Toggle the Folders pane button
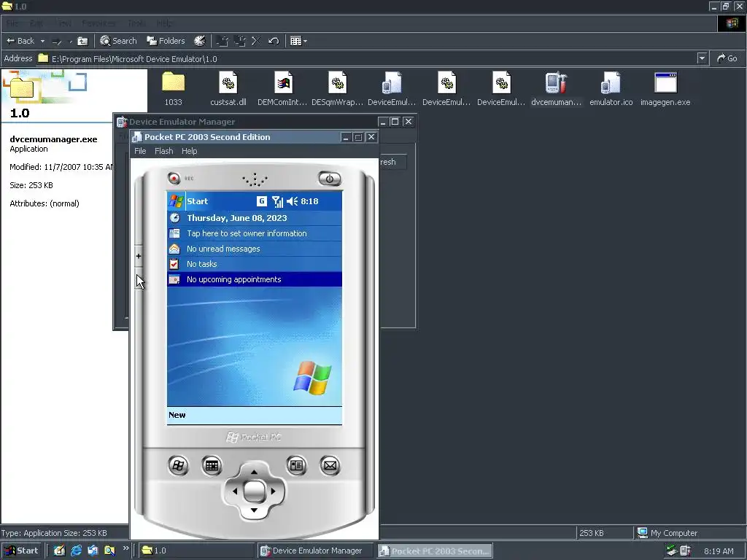747x560 pixels. click(166, 41)
